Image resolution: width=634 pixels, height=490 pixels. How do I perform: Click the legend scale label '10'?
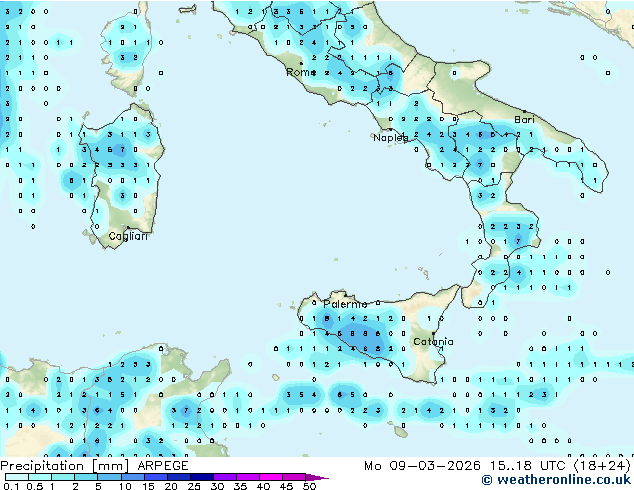(x=125, y=486)
